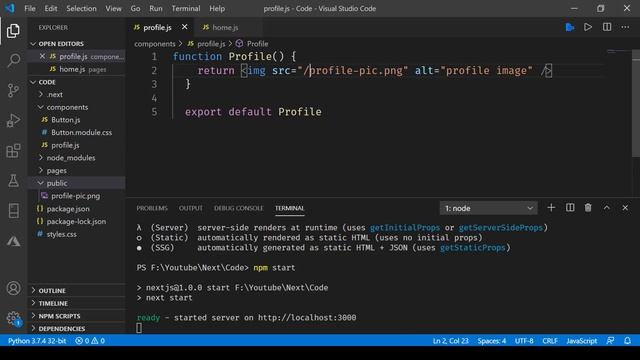This screenshot has width=640, height=360.
Task: Change indentation via Spaces: 4
Action: (x=491, y=340)
